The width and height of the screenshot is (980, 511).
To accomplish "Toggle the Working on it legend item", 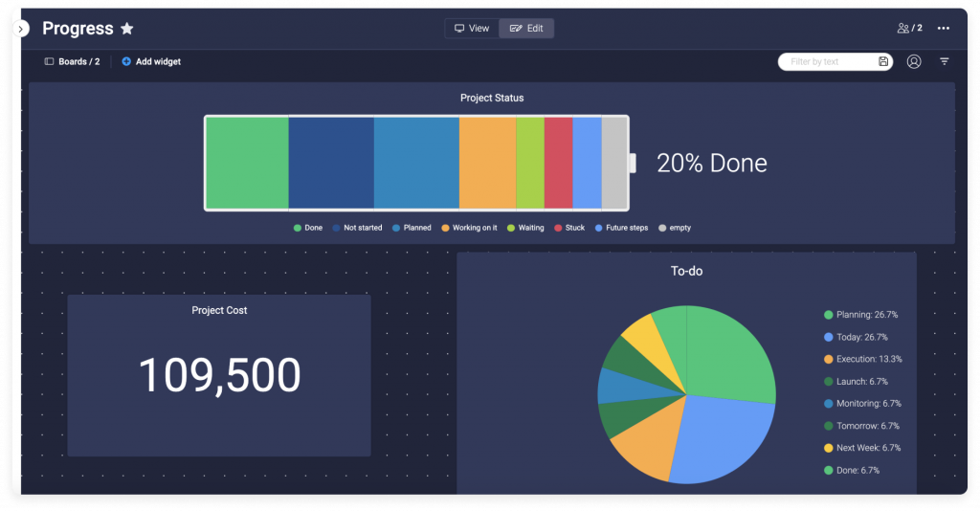I will click(469, 228).
